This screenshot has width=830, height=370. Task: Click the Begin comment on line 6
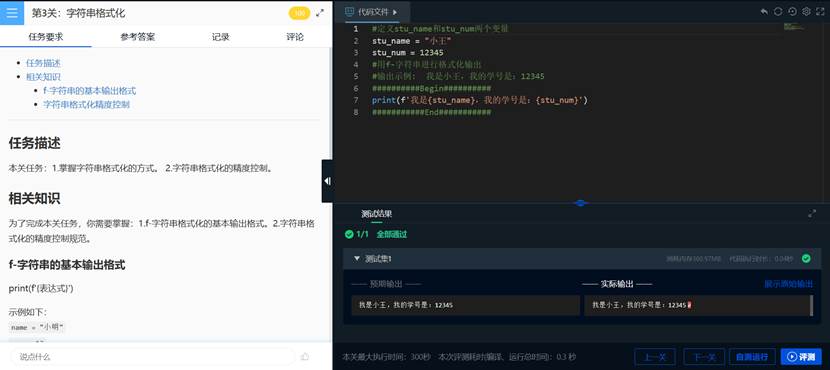click(431, 88)
